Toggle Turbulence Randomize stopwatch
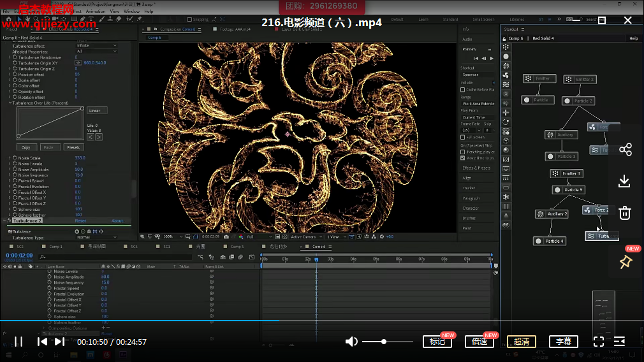This screenshot has width=644, height=362. coord(15,57)
